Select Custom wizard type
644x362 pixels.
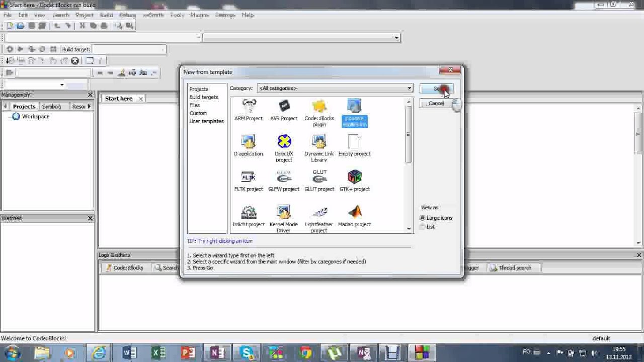[x=198, y=113]
